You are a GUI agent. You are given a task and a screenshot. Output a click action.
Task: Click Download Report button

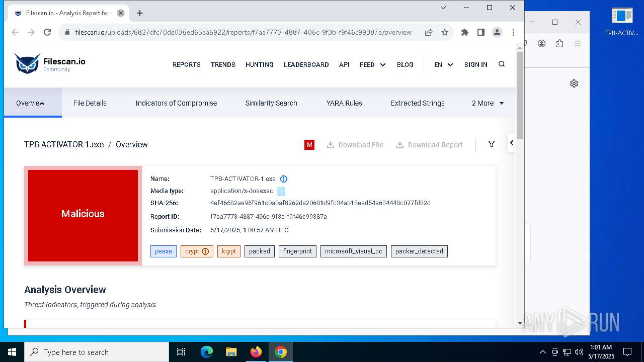429,145
